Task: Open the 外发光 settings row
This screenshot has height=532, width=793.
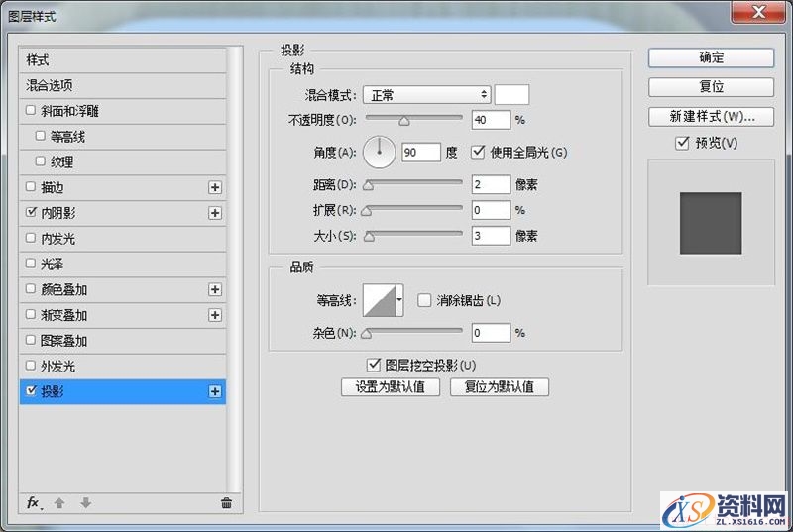Action: [x=122, y=366]
